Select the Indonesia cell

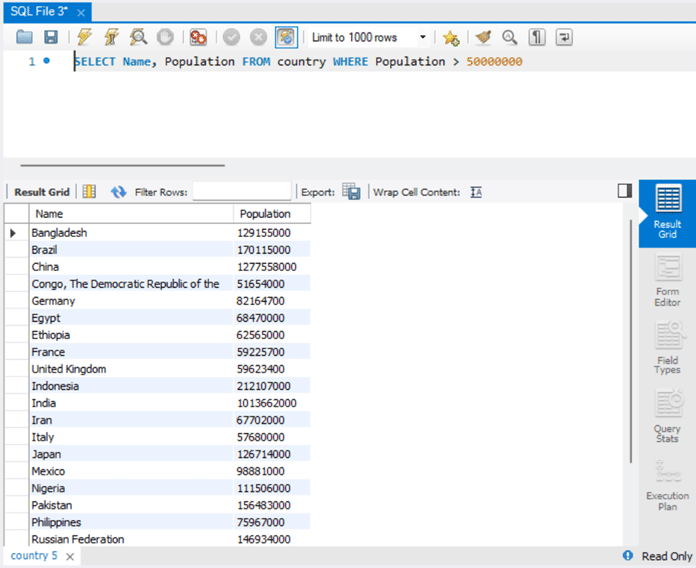tap(131, 386)
